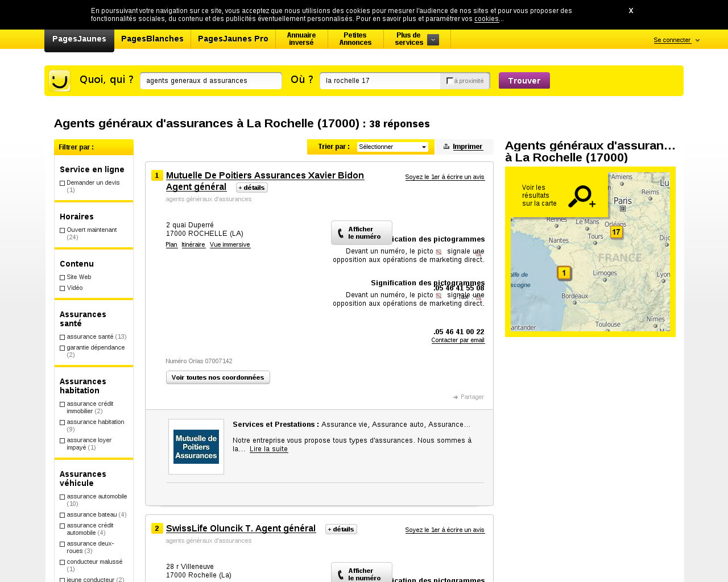
Task: Open Mutuelle De Poitiers Assurances title link
Action: (265, 181)
